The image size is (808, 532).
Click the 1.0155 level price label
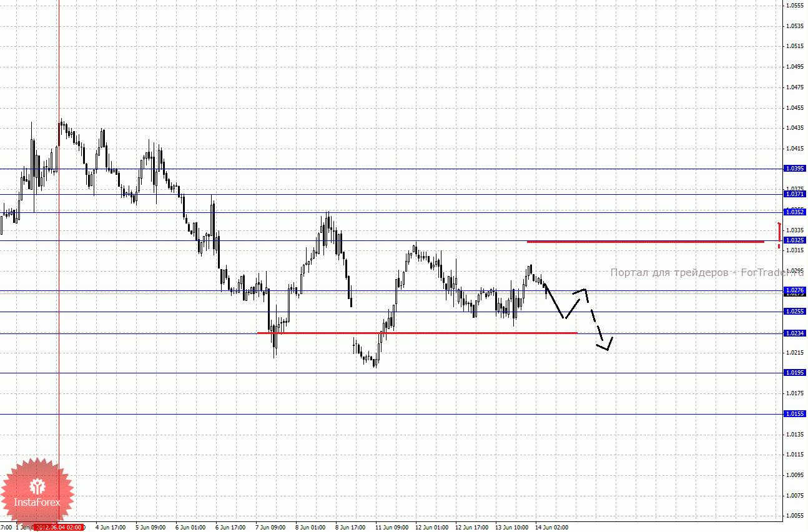[796, 414]
